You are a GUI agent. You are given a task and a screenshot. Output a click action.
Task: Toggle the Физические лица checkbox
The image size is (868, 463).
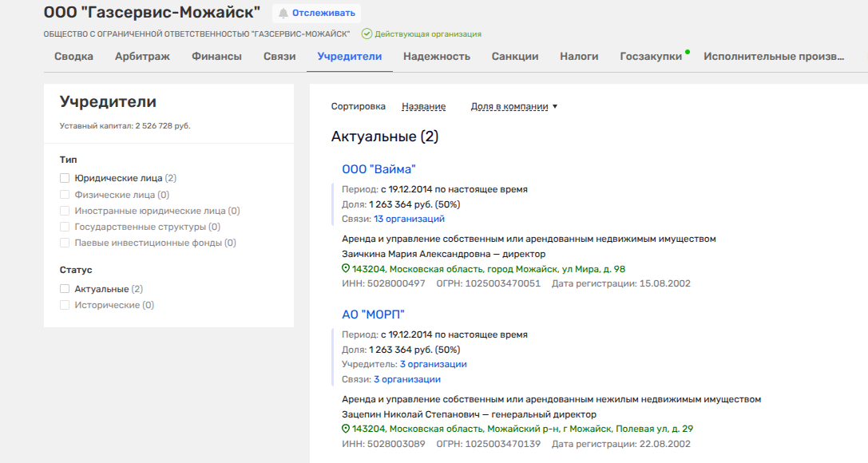pos(65,195)
